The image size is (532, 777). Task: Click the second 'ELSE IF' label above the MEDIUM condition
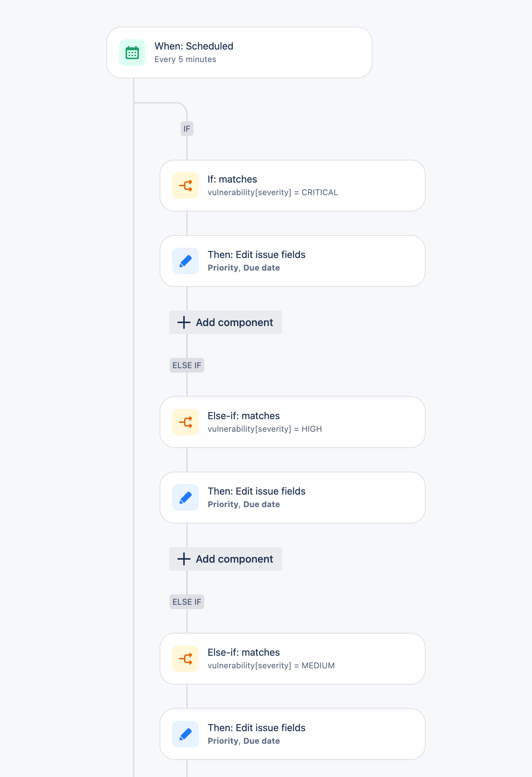tap(187, 601)
